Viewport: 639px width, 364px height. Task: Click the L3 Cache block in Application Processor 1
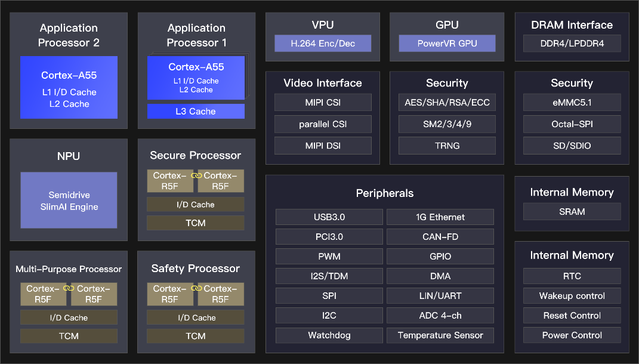196,111
